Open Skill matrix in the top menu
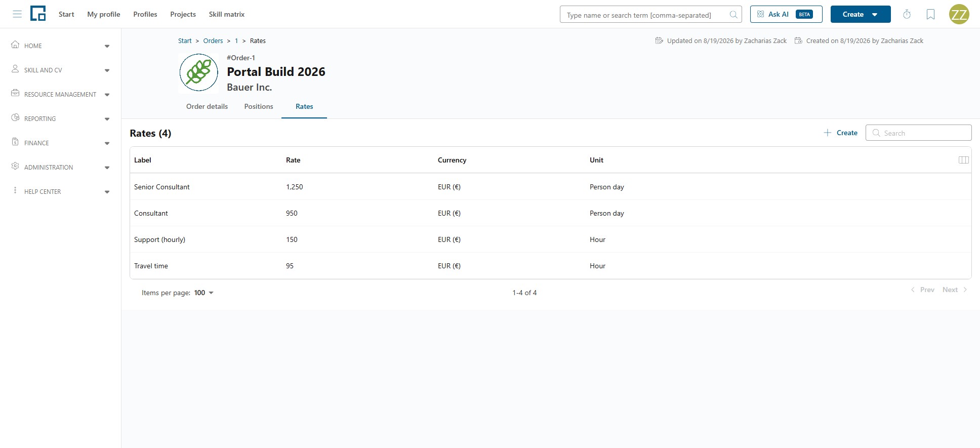Viewport: 980px width, 448px height. (227, 14)
